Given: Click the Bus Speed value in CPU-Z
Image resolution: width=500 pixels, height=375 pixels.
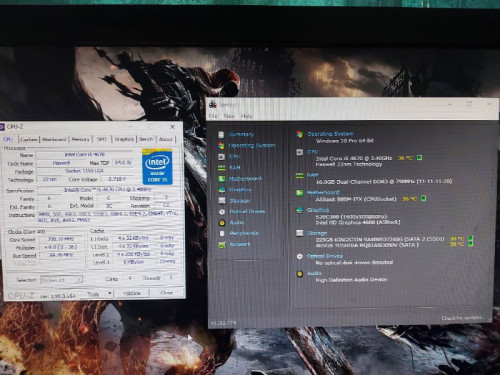Looking at the screenshot, I should [61, 255].
